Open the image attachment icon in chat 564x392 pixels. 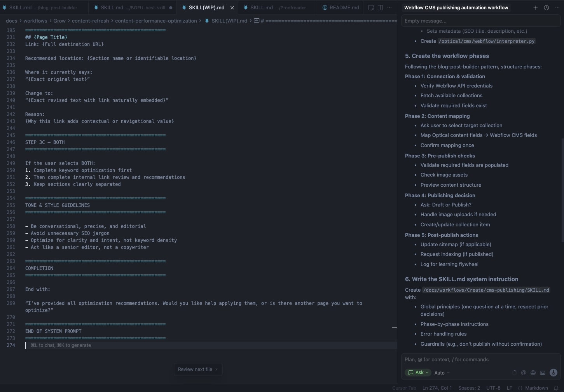coord(543,372)
